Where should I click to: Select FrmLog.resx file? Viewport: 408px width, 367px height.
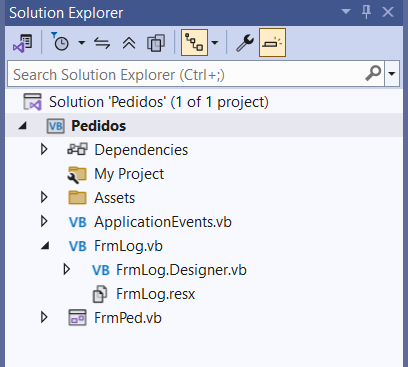(155, 294)
